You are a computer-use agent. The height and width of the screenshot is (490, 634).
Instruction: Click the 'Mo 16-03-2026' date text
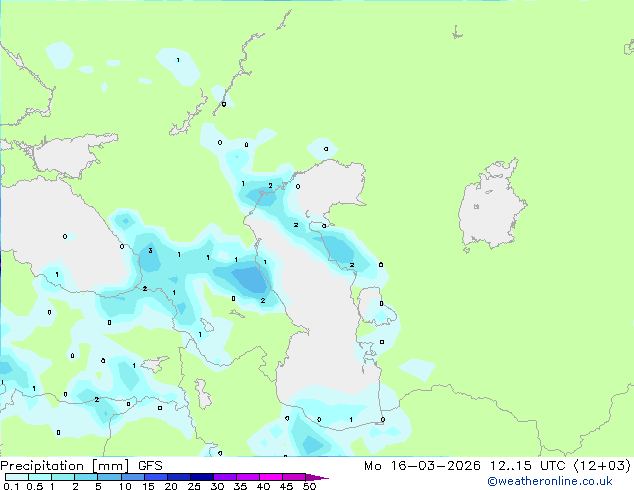[422, 466]
